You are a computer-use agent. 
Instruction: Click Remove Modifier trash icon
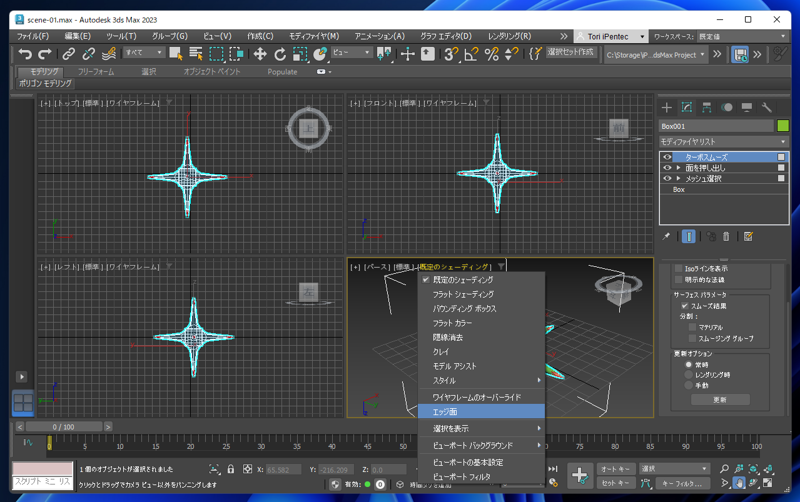726,236
